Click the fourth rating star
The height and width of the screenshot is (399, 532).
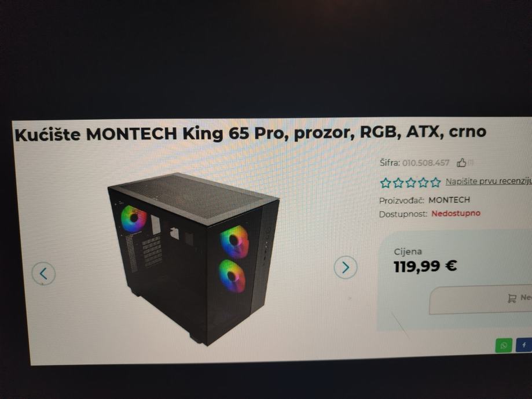point(423,183)
